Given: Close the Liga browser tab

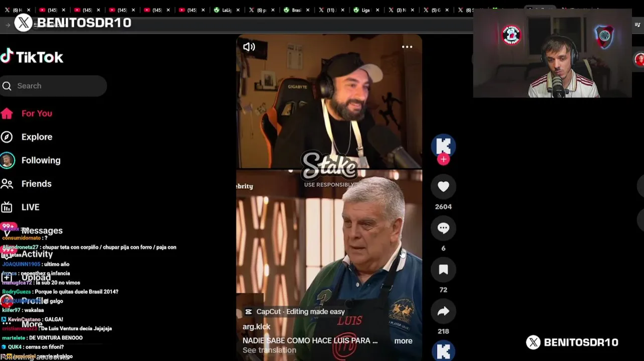Looking at the screenshot, I should coord(377,10).
